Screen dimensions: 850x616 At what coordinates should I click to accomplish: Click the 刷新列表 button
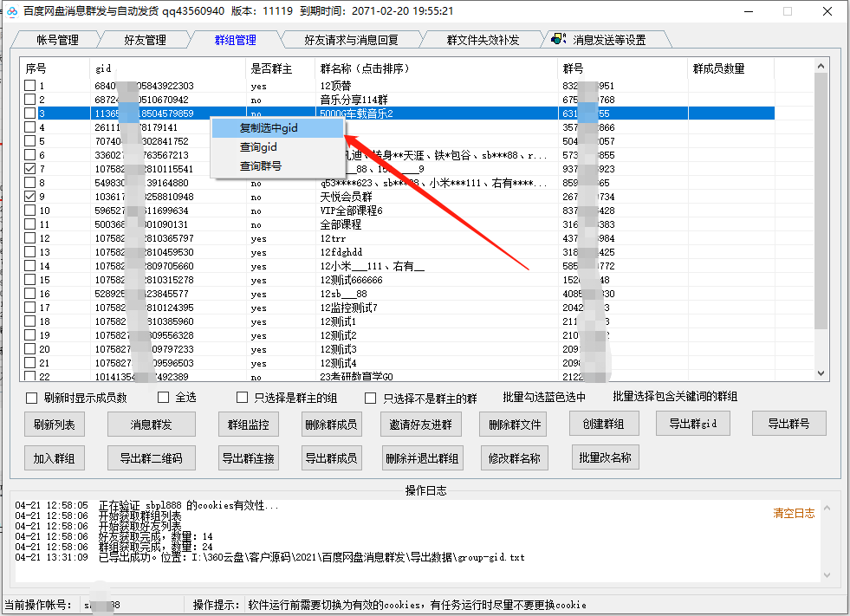click(54, 424)
